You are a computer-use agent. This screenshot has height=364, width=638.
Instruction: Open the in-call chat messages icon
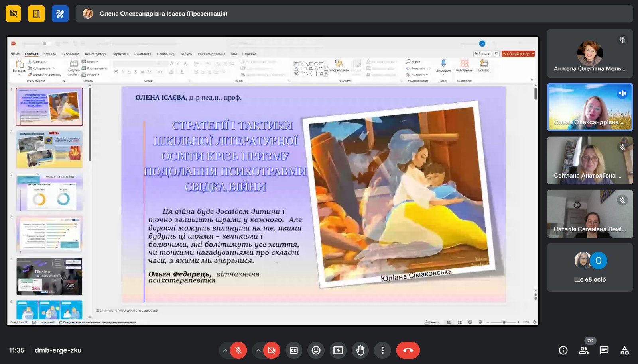pyautogui.click(x=604, y=350)
